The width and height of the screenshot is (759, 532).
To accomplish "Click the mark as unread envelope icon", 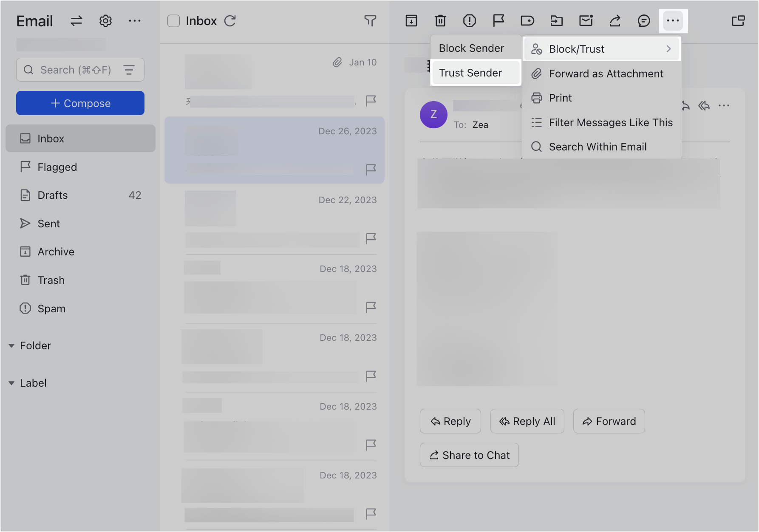I will (x=586, y=21).
